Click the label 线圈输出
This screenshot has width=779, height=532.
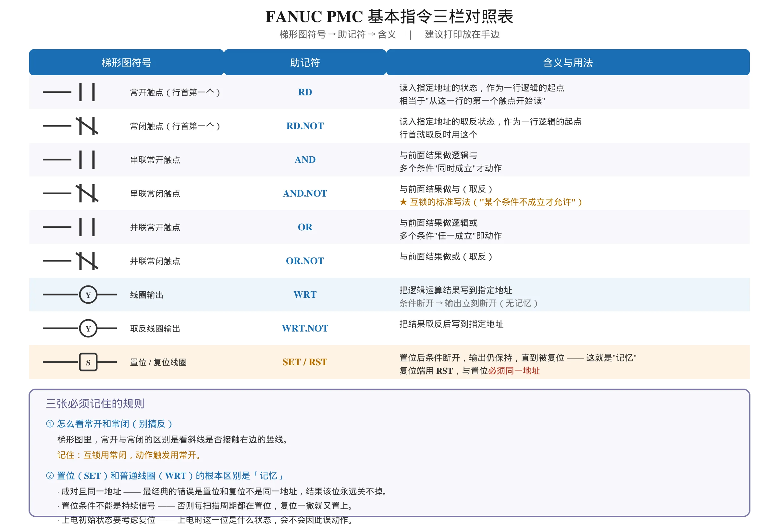click(147, 295)
